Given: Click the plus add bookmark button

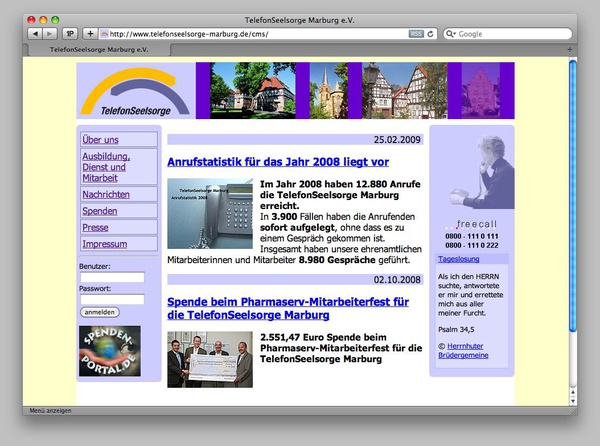Looking at the screenshot, I should click(x=90, y=34).
